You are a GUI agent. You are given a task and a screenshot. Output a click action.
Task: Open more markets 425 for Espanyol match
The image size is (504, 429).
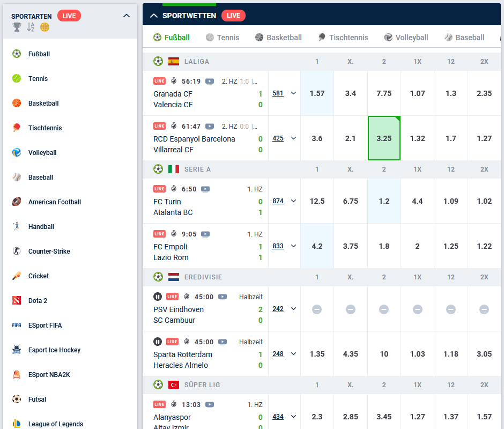pyautogui.click(x=278, y=138)
